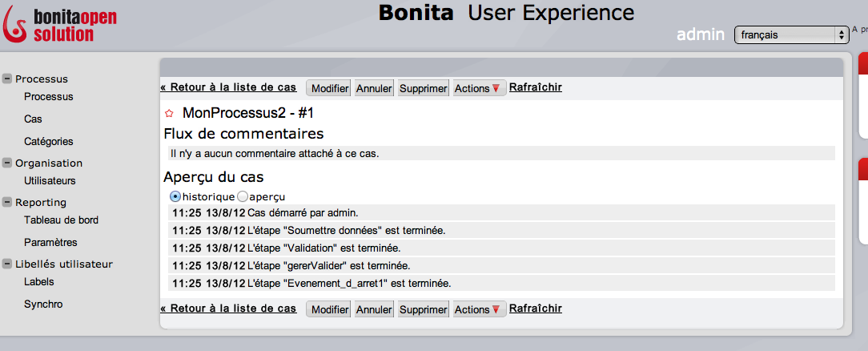The width and height of the screenshot is (868, 351).
Task: Open Tableau de bord under Reporting
Action: [x=61, y=220]
